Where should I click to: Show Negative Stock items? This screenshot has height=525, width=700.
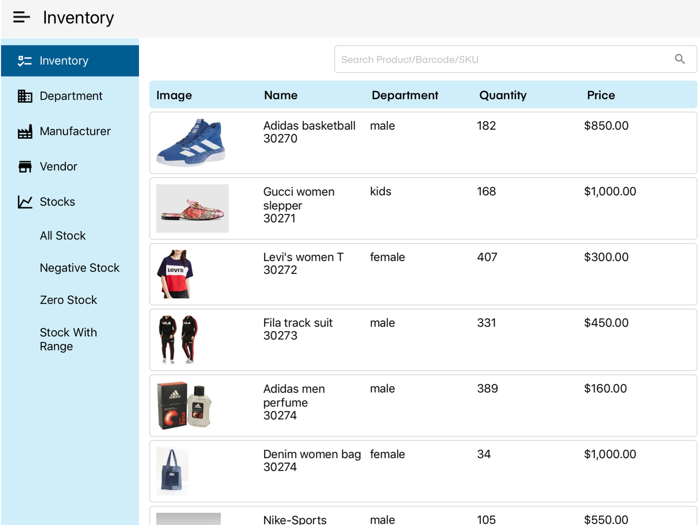[80, 268]
